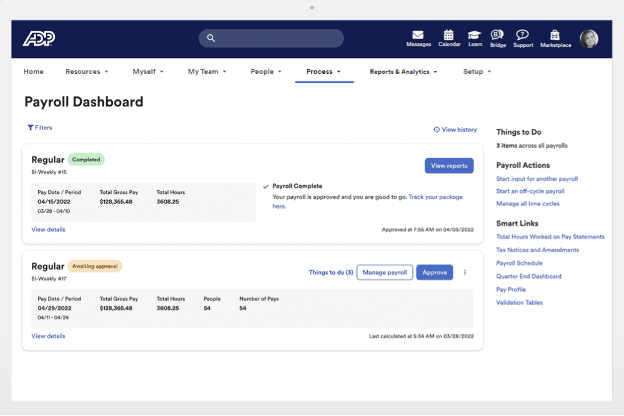624x416 pixels.
Task: Open the three-dot menu beside Approve
Action: coord(465,272)
